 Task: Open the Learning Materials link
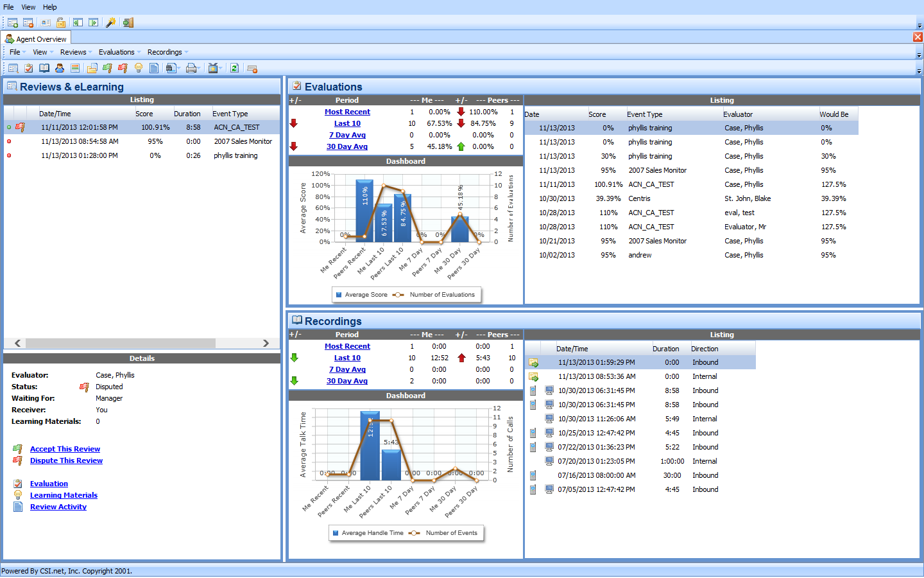point(64,495)
